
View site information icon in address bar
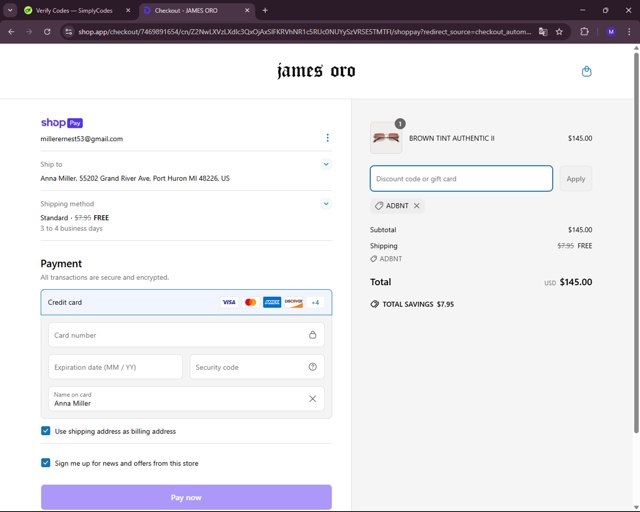(x=69, y=32)
